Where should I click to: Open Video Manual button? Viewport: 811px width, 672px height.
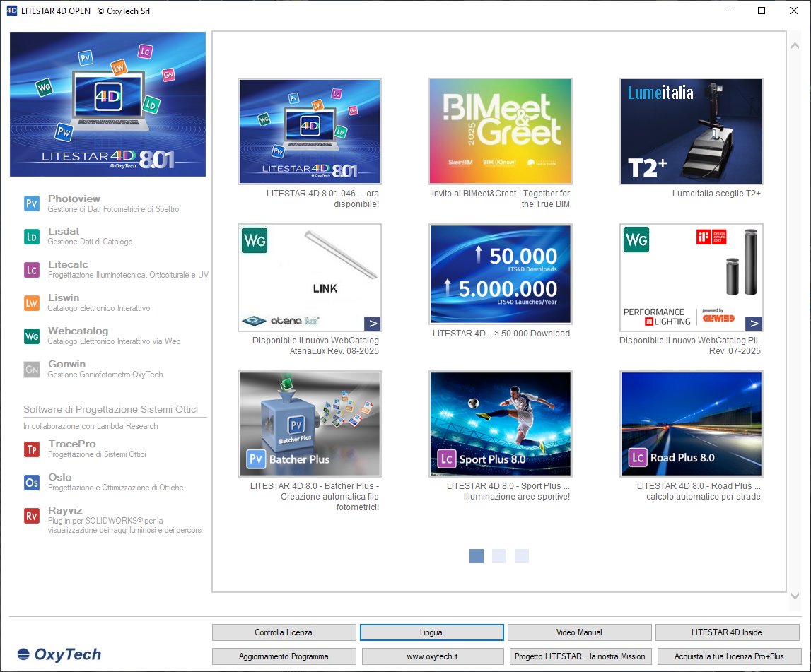click(579, 632)
